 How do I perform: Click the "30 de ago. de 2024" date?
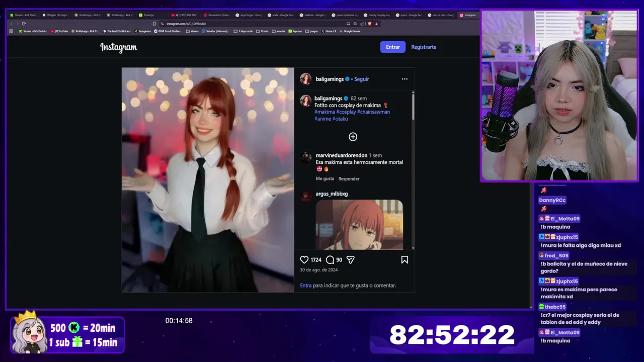click(x=318, y=270)
